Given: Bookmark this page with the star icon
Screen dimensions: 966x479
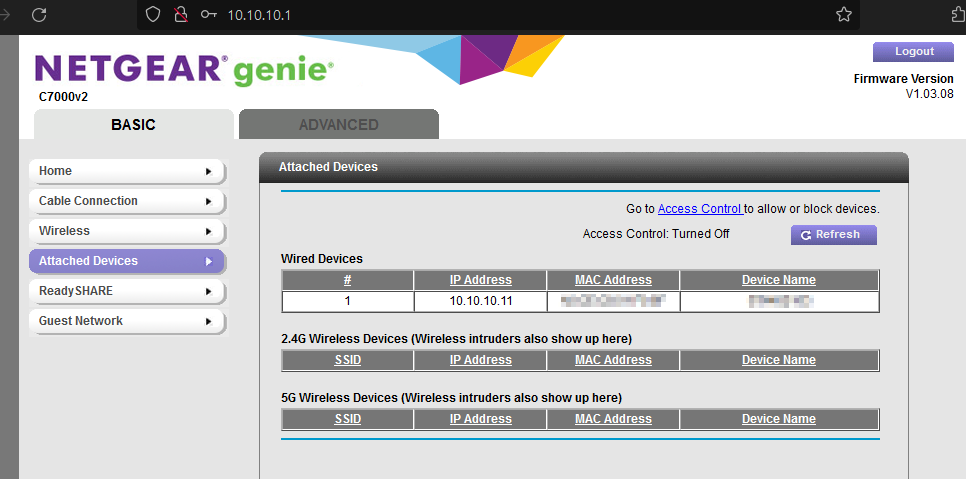Looking at the screenshot, I should (x=843, y=15).
